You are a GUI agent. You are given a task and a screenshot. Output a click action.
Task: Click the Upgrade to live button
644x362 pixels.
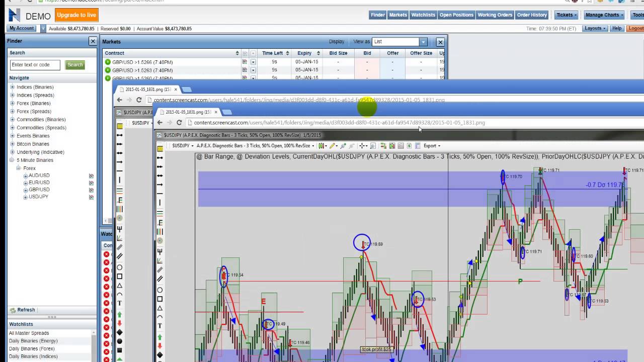pyautogui.click(x=77, y=15)
